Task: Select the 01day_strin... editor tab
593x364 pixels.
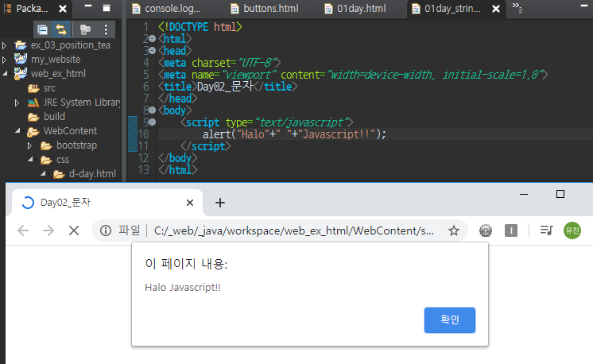Action: (452, 9)
